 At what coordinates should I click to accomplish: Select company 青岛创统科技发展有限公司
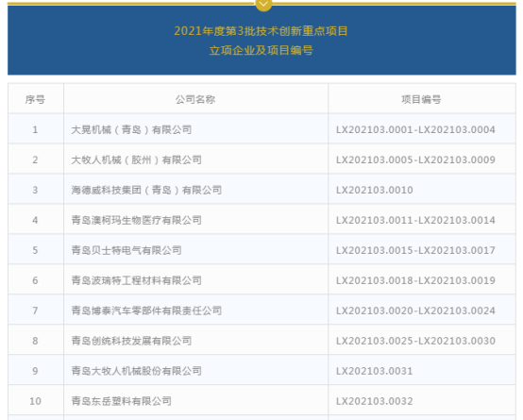coord(131,341)
